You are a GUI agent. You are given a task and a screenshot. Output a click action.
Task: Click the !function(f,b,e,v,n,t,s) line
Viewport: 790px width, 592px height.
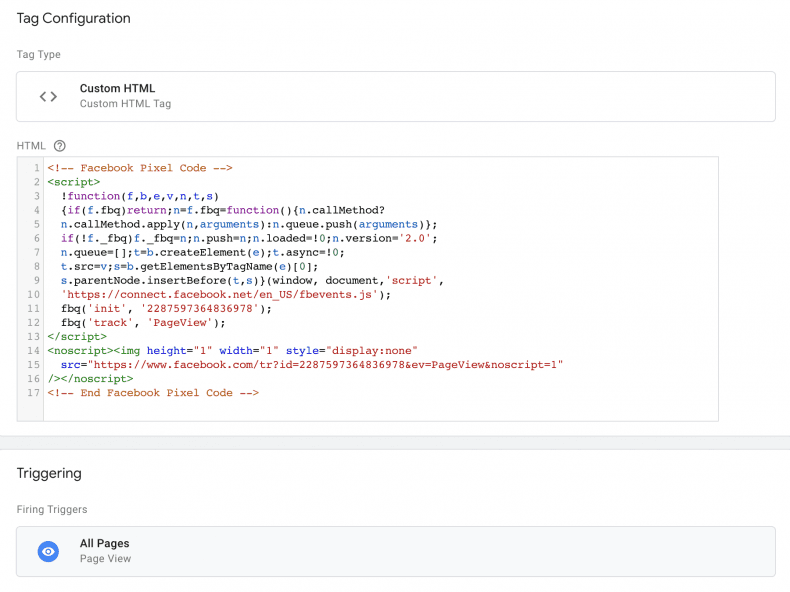(140, 196)
